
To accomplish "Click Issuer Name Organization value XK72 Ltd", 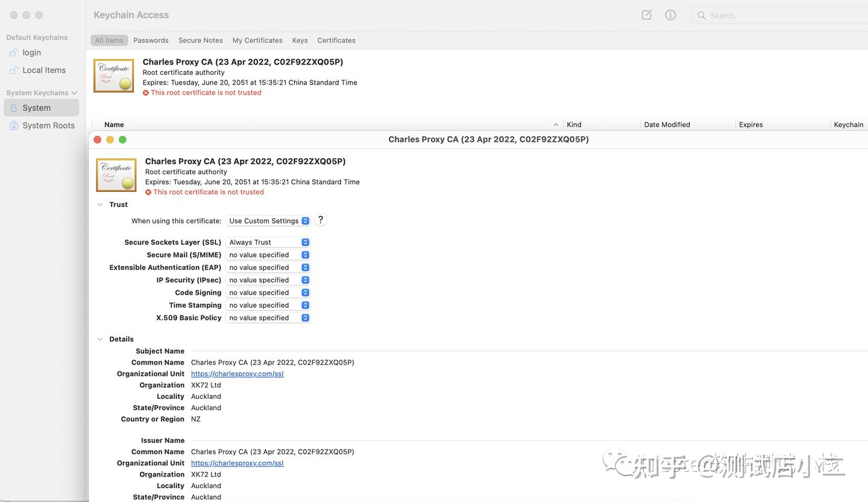I will (206, 475).
